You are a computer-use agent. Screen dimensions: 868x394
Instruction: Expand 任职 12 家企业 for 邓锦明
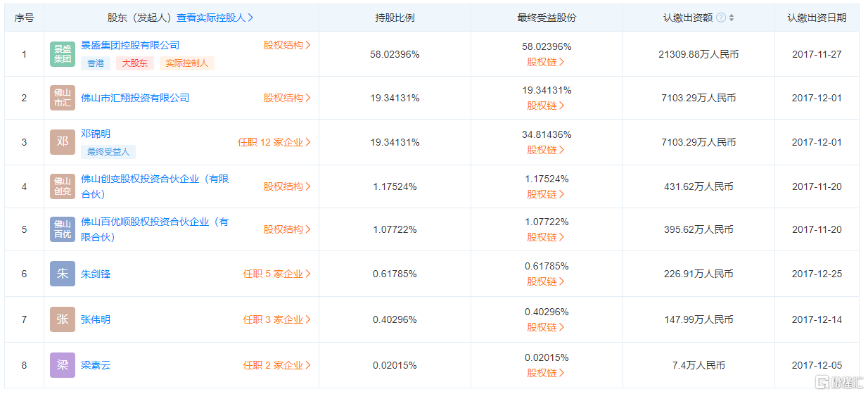(x=274, y=142)
